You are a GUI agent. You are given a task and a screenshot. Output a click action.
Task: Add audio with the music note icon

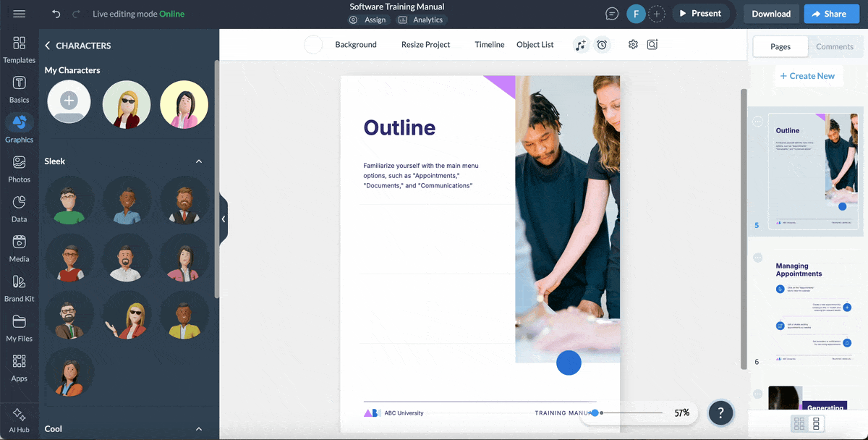click(581, 44)
